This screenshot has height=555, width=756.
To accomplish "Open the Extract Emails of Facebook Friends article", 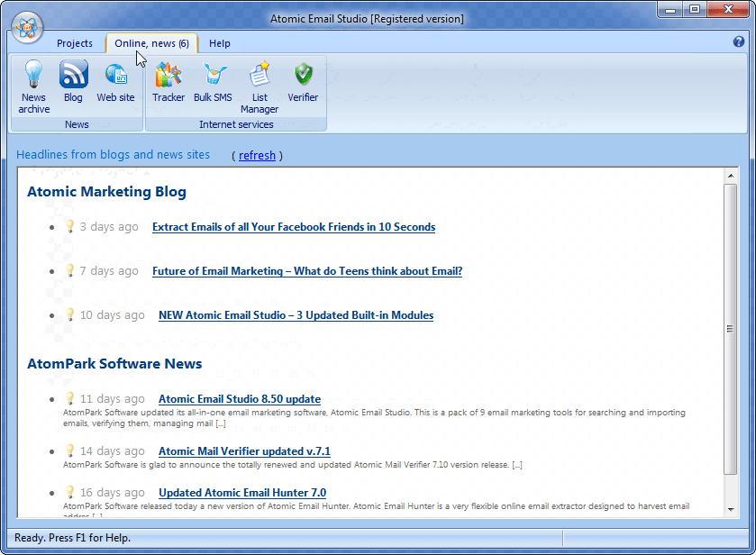I will pyautogui.click(x=294, y=227).
